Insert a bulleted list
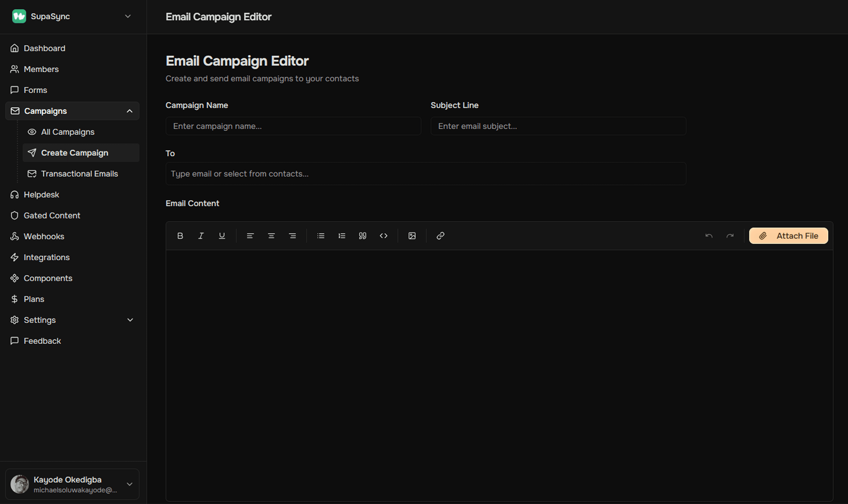This screenshot has height=504, width=848. click(321, 236)
